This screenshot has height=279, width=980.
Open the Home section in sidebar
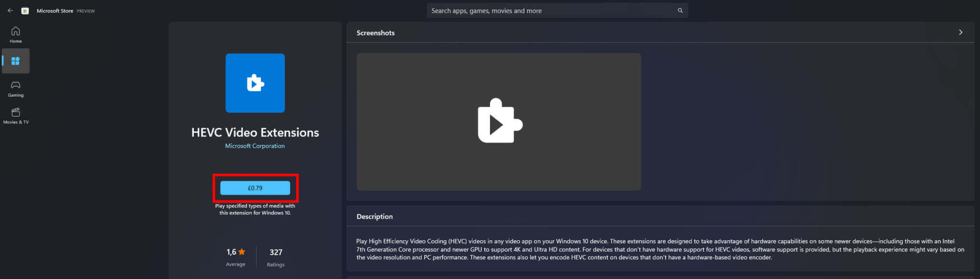16,35
